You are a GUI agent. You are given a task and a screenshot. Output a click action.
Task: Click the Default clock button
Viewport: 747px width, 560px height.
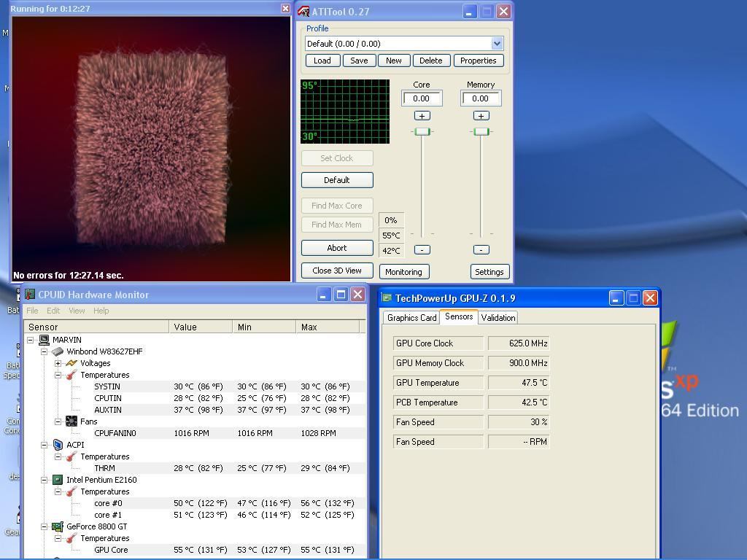[337, 180]
